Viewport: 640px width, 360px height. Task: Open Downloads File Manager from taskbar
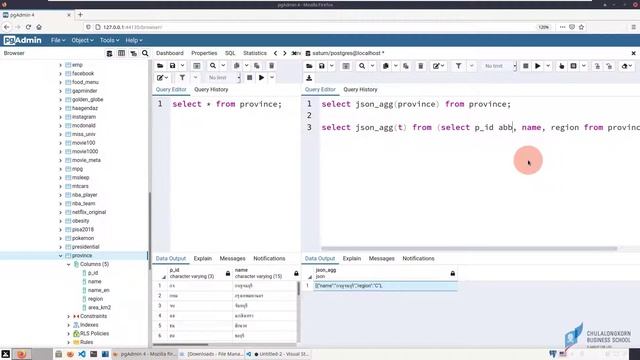[x=211, y=354]
